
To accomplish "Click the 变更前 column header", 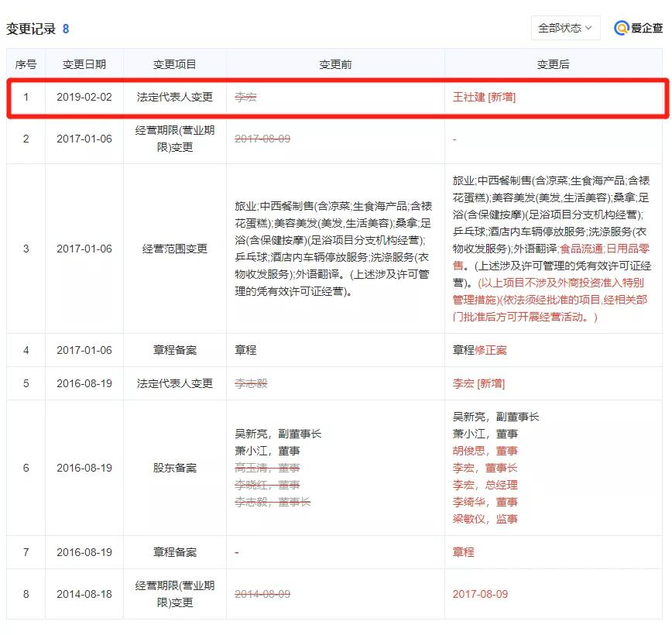I will point(334,63).
